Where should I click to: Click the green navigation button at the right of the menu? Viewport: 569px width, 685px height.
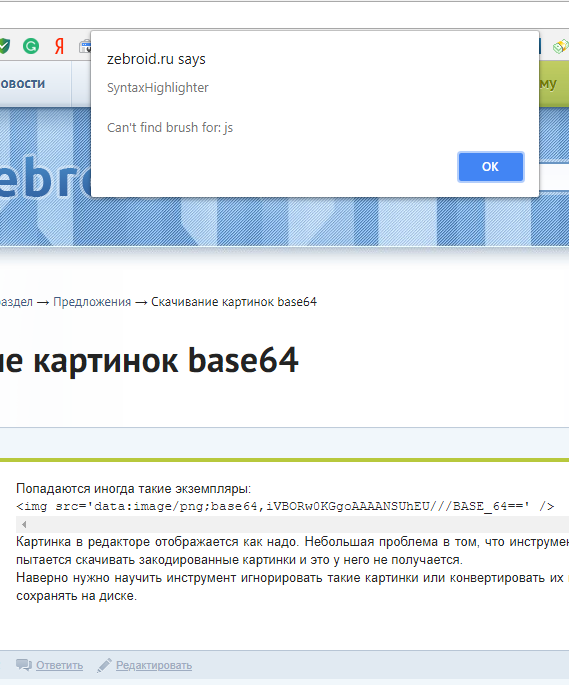click(x=554, y=83)
